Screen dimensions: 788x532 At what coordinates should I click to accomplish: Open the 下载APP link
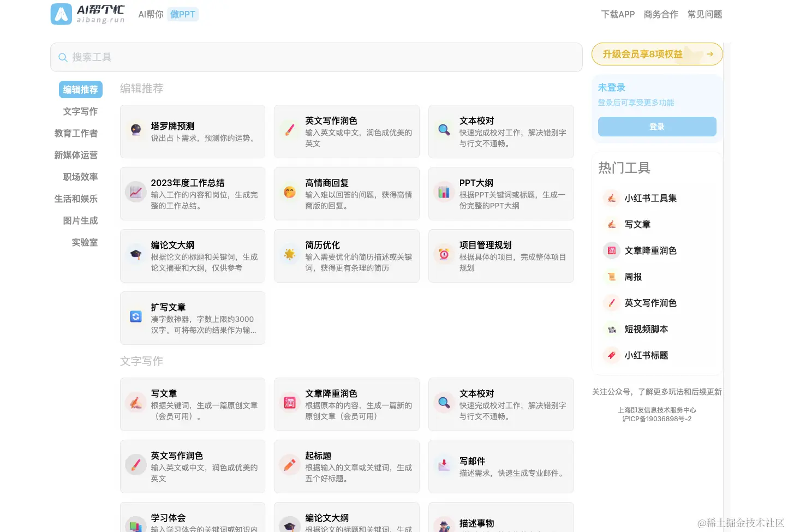tap(618, 14)
